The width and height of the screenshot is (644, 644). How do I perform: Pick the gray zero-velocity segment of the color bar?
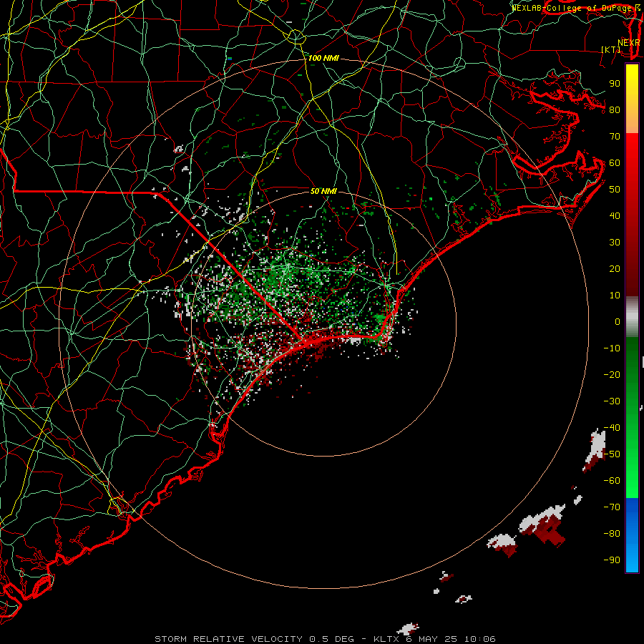coord(632,317)
